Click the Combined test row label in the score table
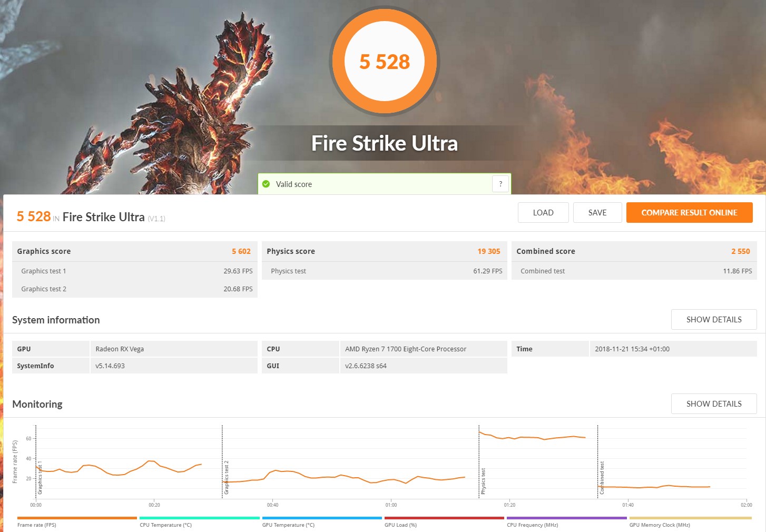The width and height of the screenshot is (766, 532). coord(543,271)
